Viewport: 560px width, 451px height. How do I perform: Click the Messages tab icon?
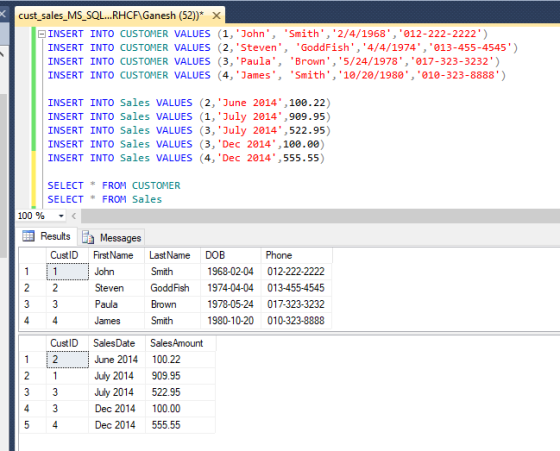(88, 237)
